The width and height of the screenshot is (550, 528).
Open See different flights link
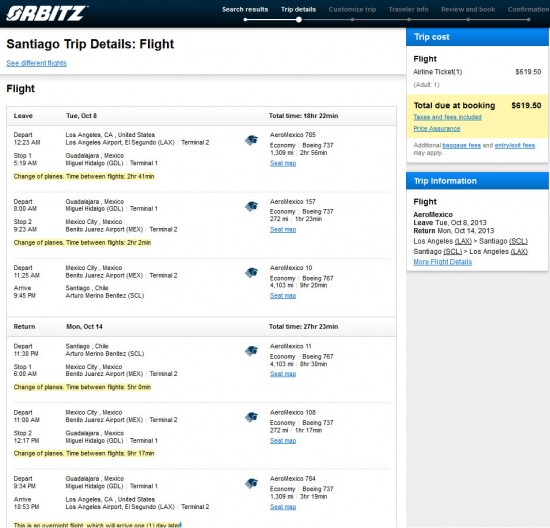(x=36, y=63)
